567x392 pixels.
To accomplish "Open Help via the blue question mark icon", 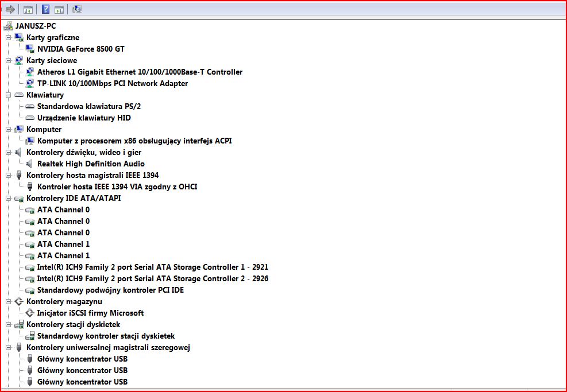I will pos(45,9).
